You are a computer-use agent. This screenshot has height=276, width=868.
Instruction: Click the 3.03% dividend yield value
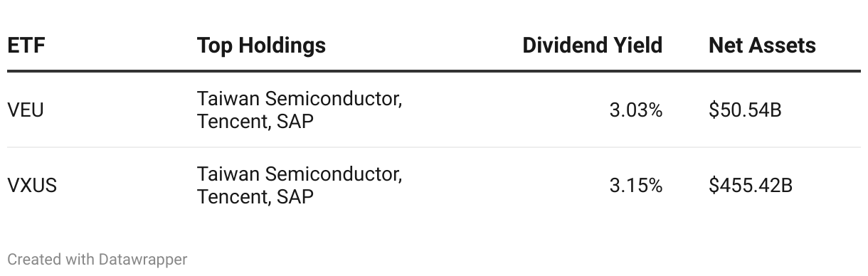[x=636, y=110]
